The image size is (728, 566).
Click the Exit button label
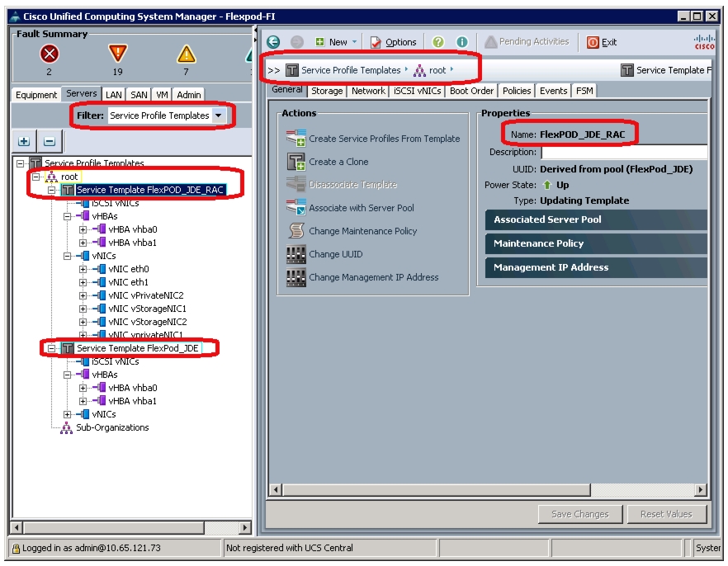coord(609,43)
